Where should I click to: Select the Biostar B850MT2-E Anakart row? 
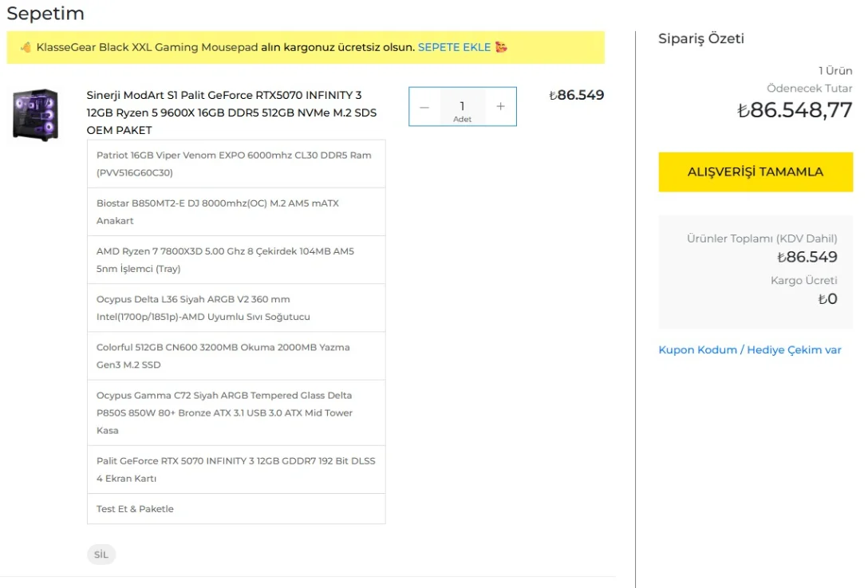pyautogui.click(x=236, y=212)
